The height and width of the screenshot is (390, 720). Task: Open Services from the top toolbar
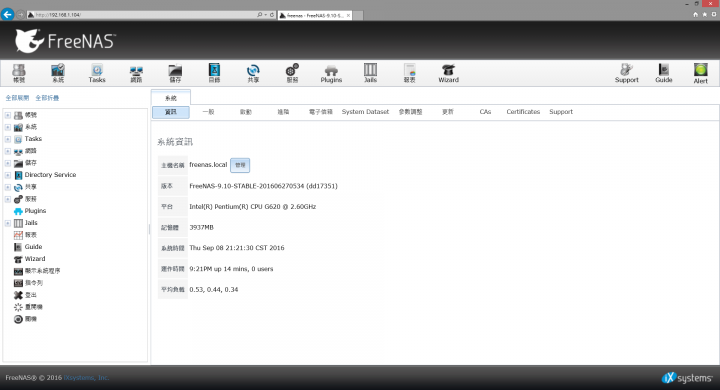(x=292, y=73)
